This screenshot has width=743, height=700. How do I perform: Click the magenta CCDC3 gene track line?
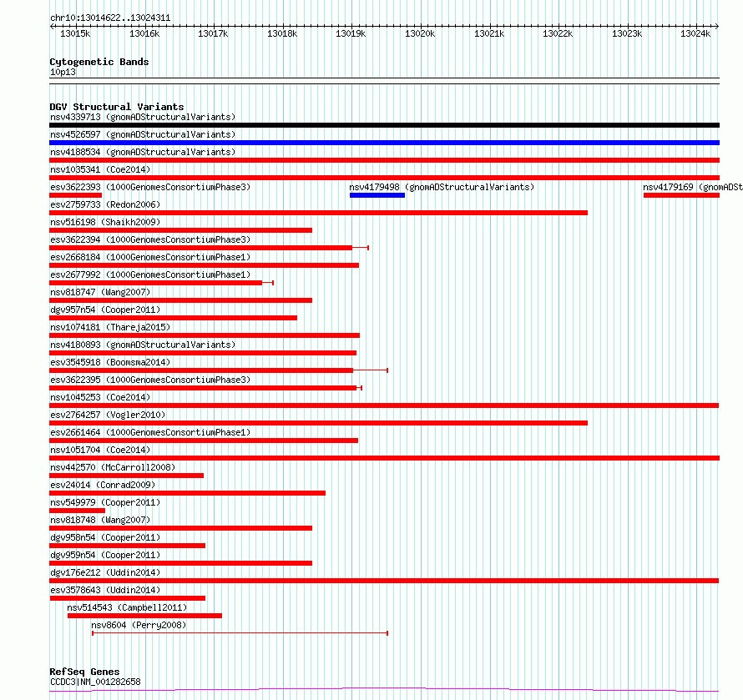pyautogui.click(x=384, y=690)
